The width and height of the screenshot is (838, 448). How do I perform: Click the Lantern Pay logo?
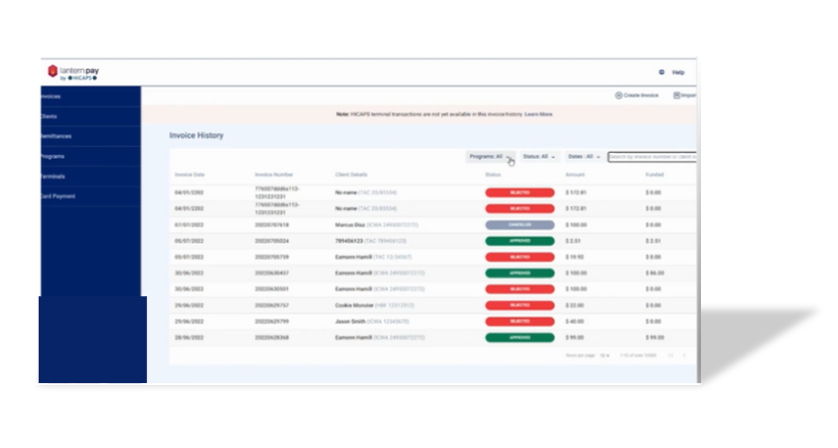tap(73, 73)
